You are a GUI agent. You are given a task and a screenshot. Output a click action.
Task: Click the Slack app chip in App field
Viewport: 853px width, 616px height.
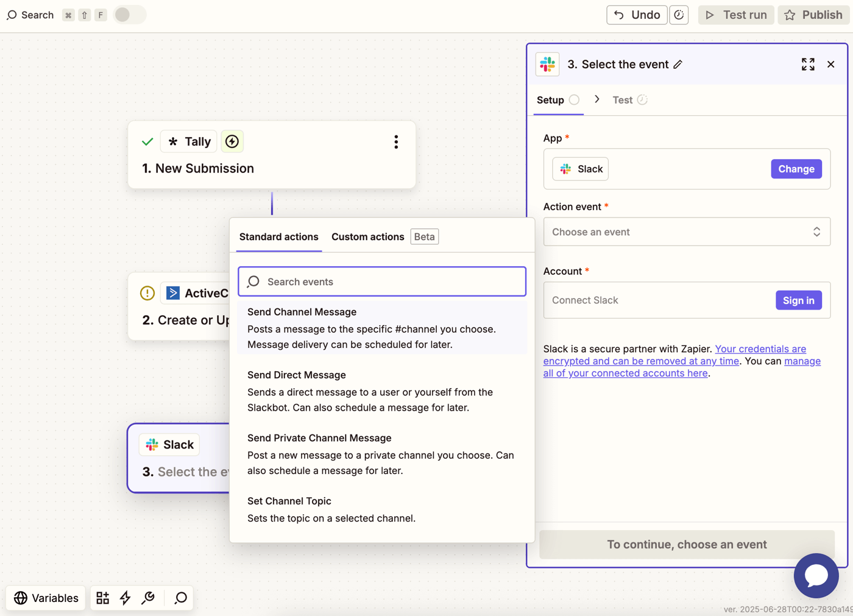[580, 169]
